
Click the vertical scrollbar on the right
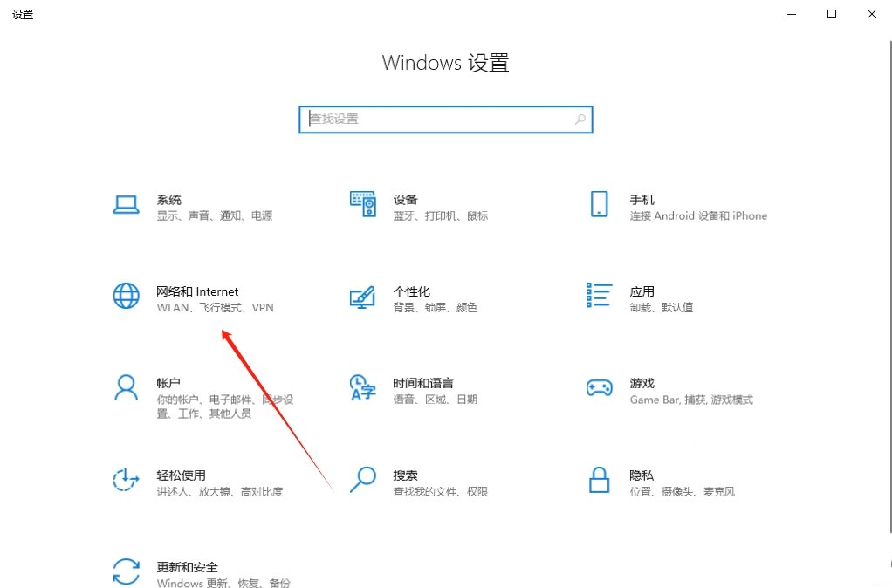[889, 287]
